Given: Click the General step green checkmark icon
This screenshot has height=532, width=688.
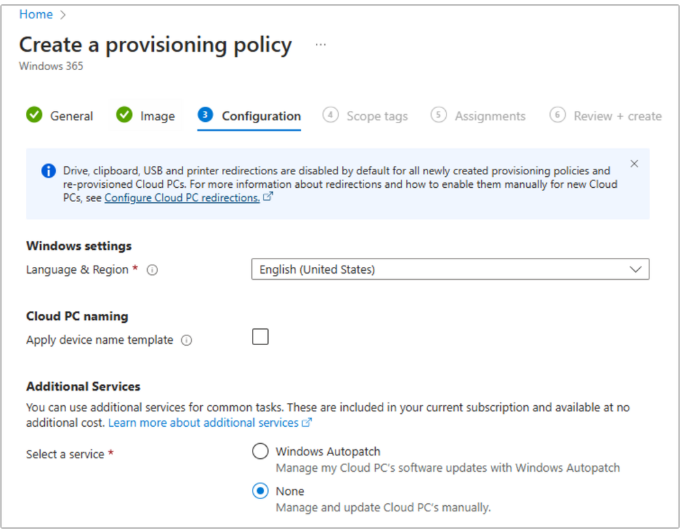Looking at the screenshot, I should click(35, 116).
